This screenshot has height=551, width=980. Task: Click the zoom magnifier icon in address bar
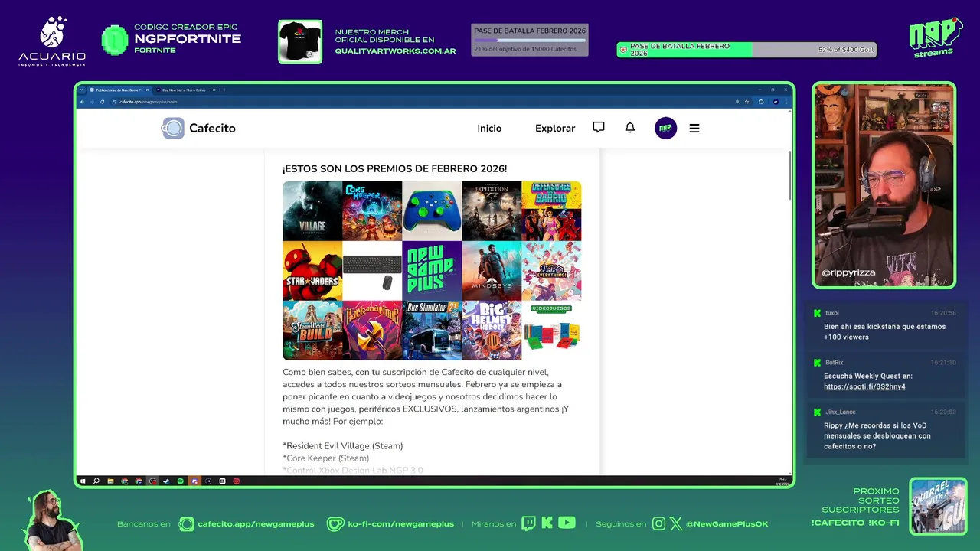(x=737, y=102)
